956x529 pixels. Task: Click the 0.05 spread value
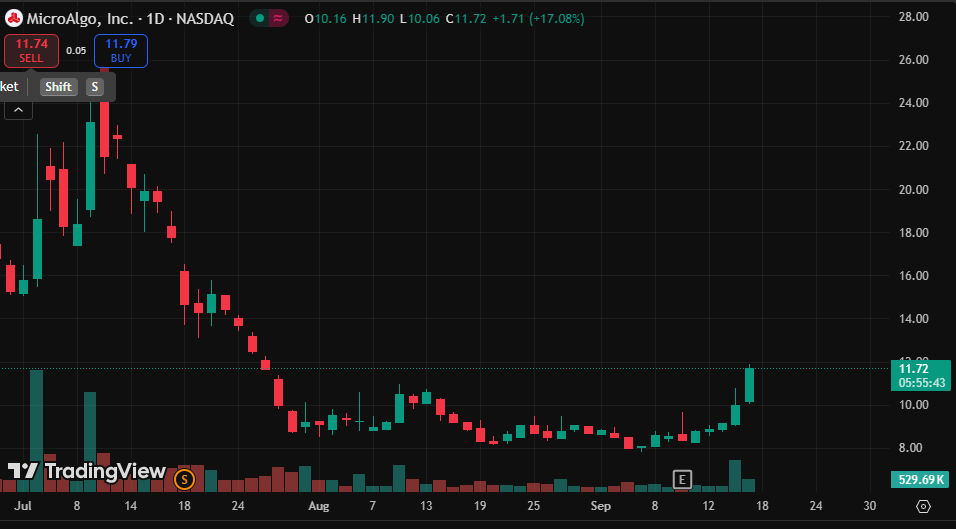[x=76, y=51]
